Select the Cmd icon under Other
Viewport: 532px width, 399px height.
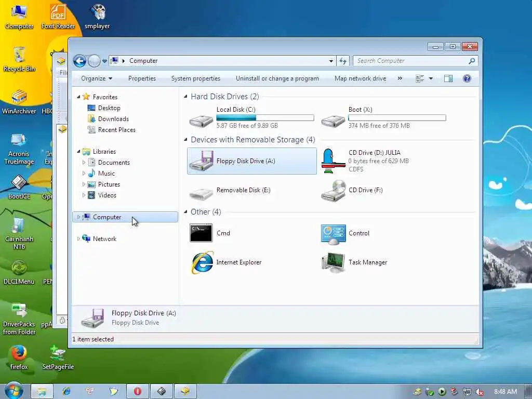click(x=201, y=233)
